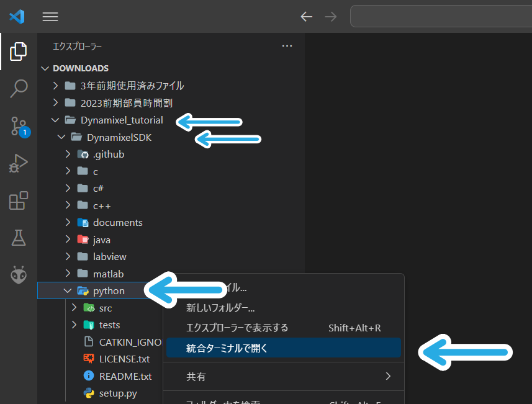Viewport: 532px width, 404px height.
Task: Open LICENSE.txt file
Action: pyautogui.click(x=124, y=359)
